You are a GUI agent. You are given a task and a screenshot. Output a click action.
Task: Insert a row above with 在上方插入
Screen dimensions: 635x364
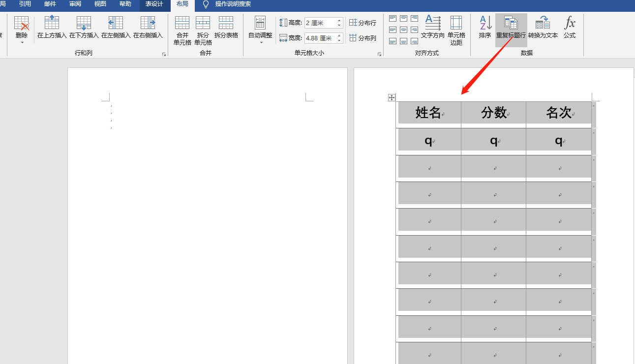coord(52,27)
